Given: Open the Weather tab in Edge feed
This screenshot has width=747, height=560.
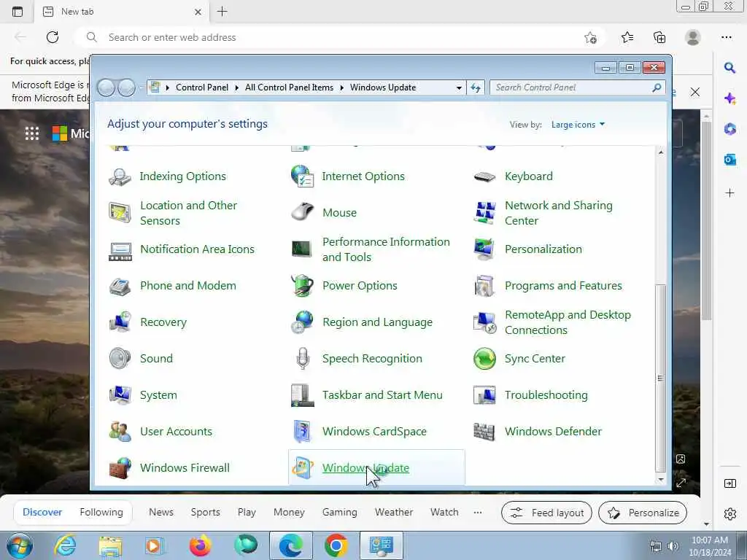Looking at the screenshot, I should coord(393,513).
